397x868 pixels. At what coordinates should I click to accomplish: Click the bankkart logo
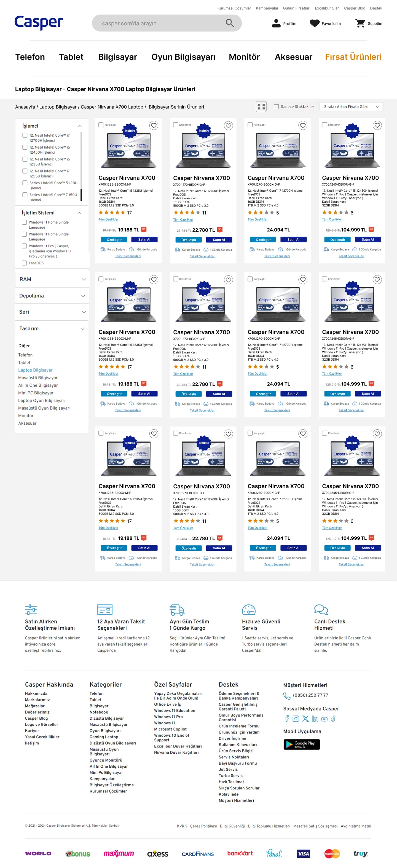tap(240, 853)
